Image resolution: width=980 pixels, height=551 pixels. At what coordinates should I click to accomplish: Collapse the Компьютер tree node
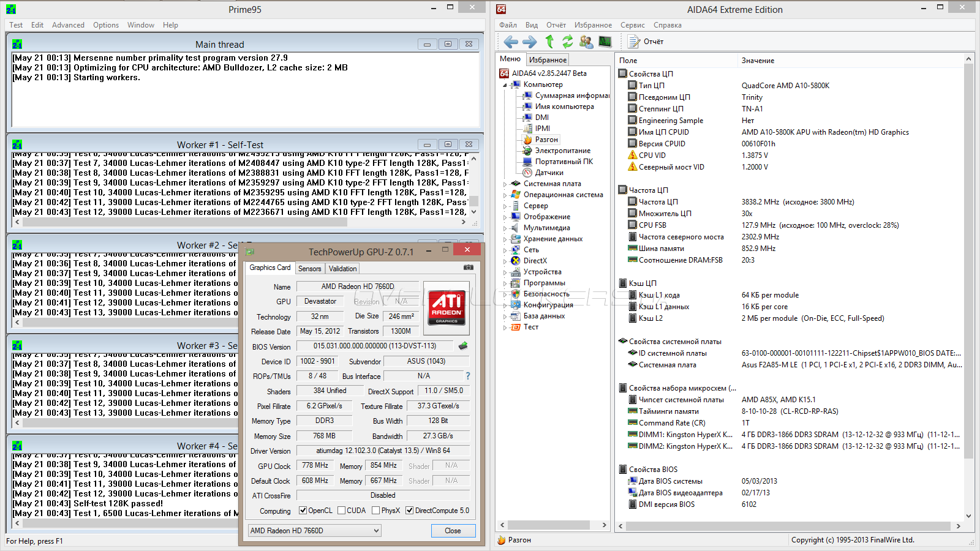pyautogui.click(x=505, y=85)
